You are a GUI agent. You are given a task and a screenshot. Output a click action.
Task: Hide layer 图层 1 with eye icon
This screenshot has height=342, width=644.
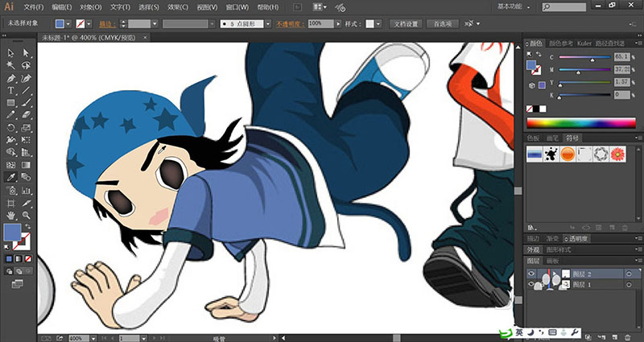tap(531, 284)
